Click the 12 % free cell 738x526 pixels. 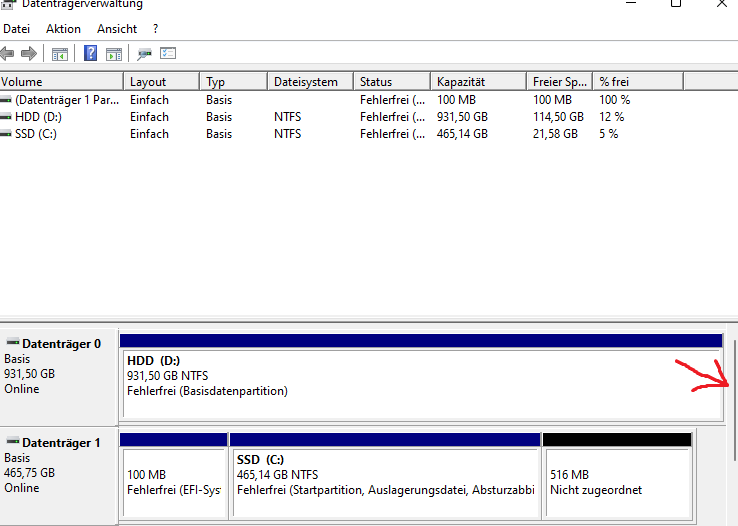[x=611, y=117]
